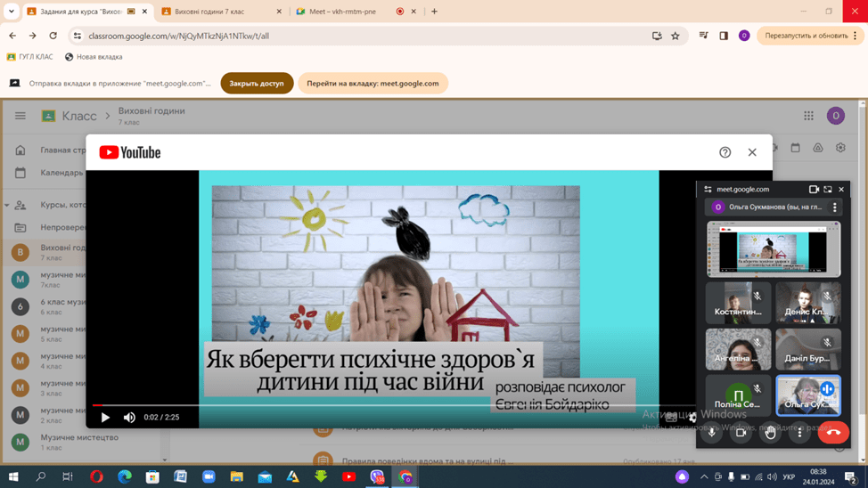Switch to 'Виховні години 7 клас' tab
This screenshot has width=868, height=488.
pyautogui.click(x=221, y=11)
